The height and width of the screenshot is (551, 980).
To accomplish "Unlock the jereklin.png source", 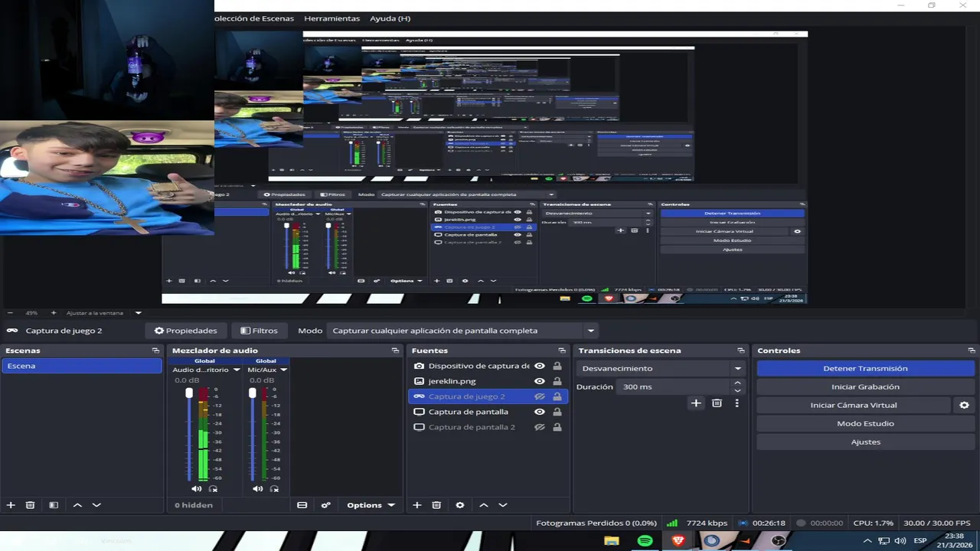I will (557, 381).
